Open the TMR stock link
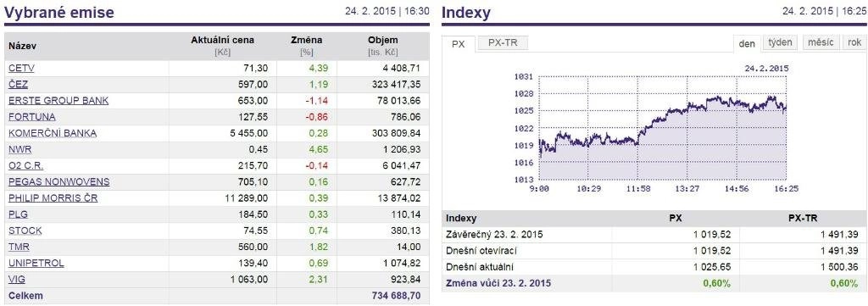868x306 pixels. point(19,247)
